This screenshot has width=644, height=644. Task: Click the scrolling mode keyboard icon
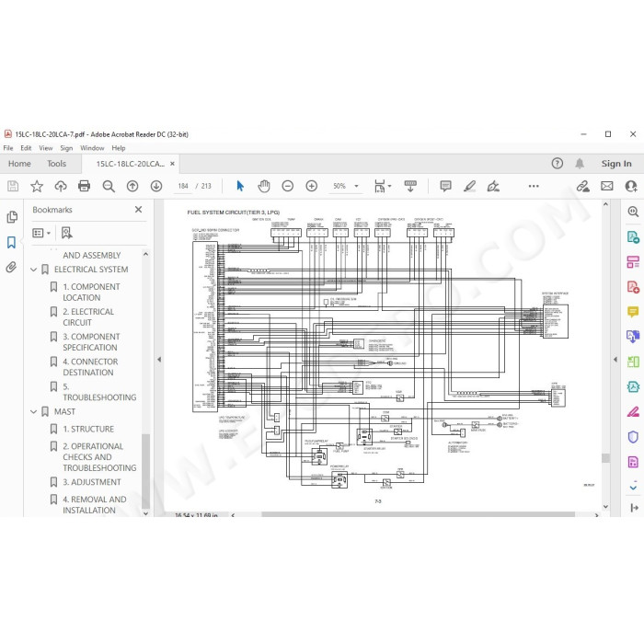[410, 186]
